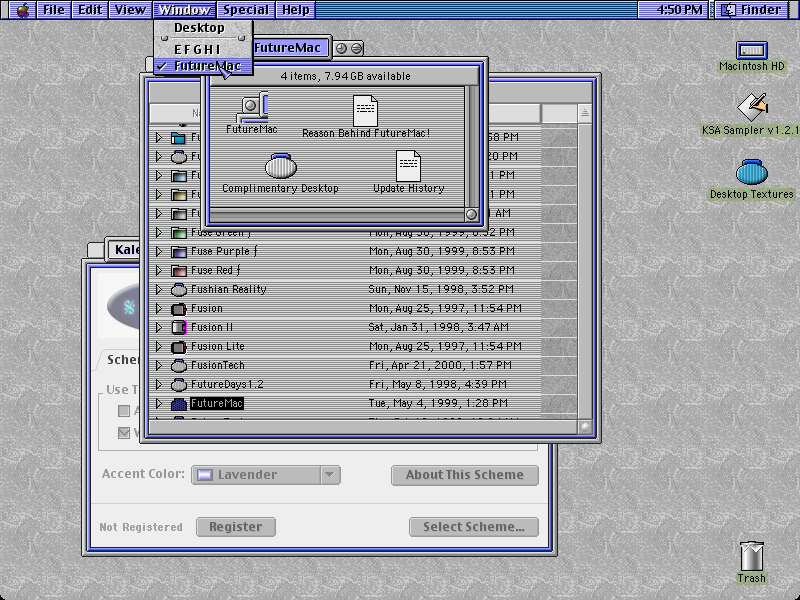Image resolution: width=800 pixels, height=600 pixels.
Task: Click the Fushian Reality file name
Action: coord(229,289)
